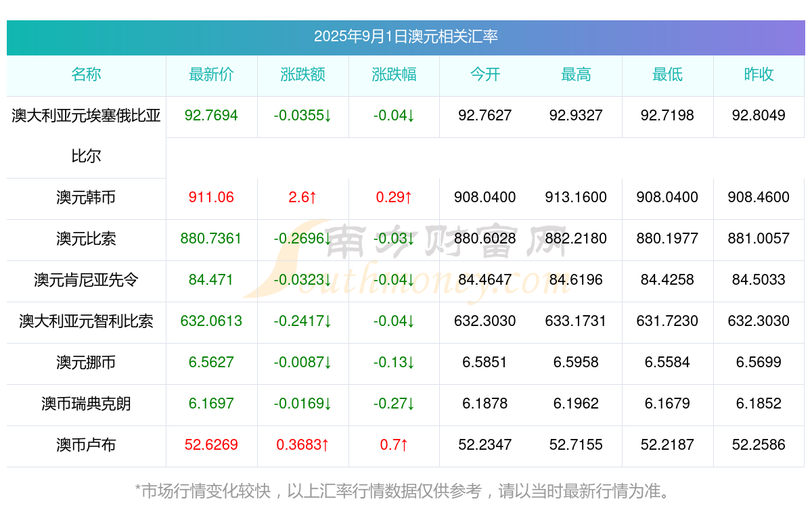812x512 pixels.
Task: Click the opening price 880.6028
Action: pyautogui.click(x=485, y=239)
